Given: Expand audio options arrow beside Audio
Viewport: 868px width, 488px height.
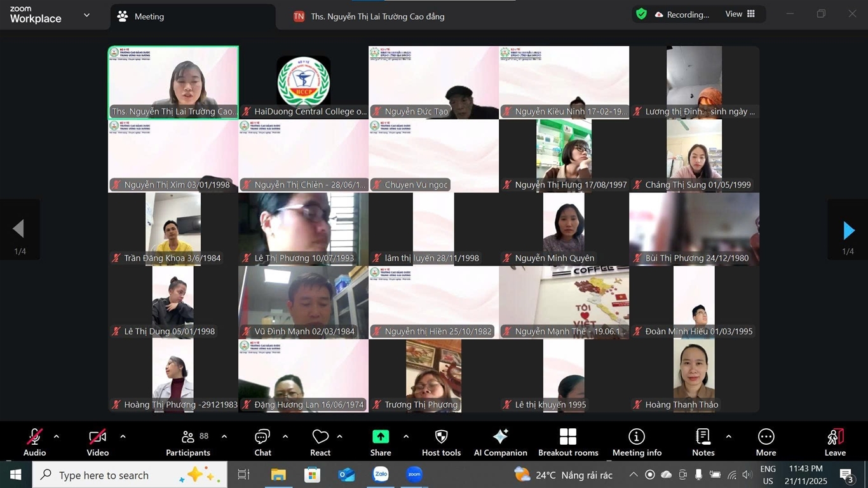Looking at the screenshot, I should click(57, 437).
